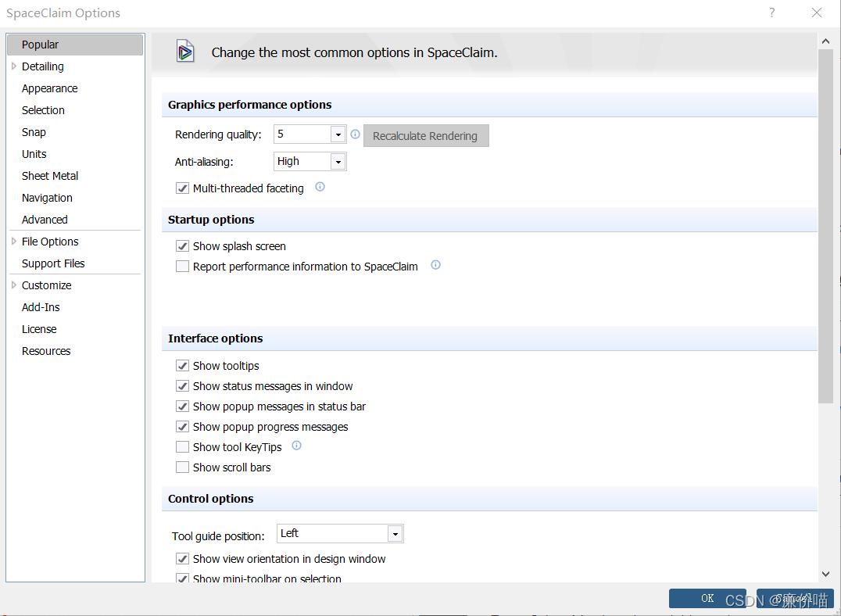Click the help question mark in title bar
The height and width of the screenshot is (616, 841).
(x=771, y=13)
